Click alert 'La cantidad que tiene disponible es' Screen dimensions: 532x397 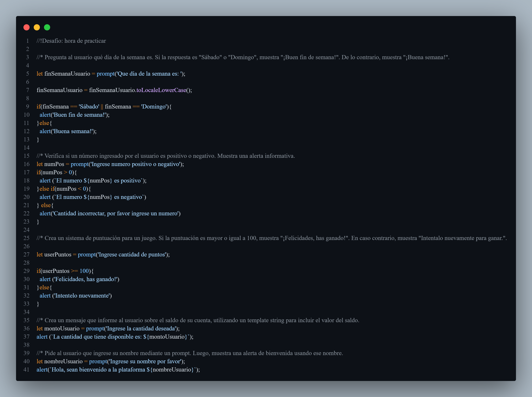point(115,337)
